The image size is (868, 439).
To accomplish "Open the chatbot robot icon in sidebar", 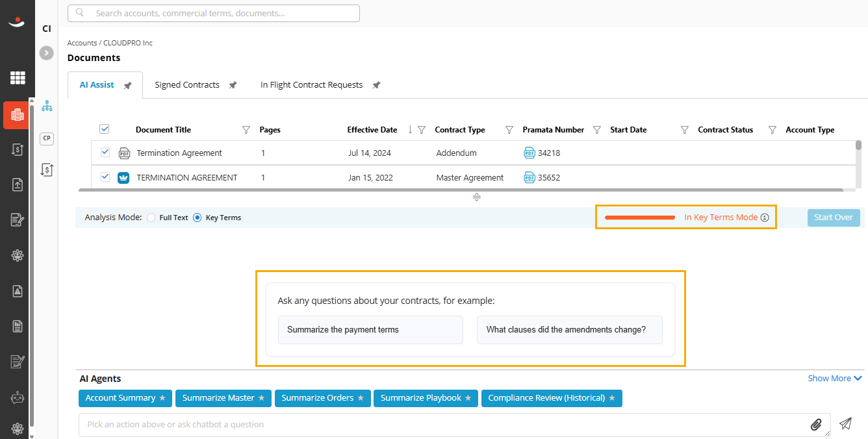I will pos(18,398).
